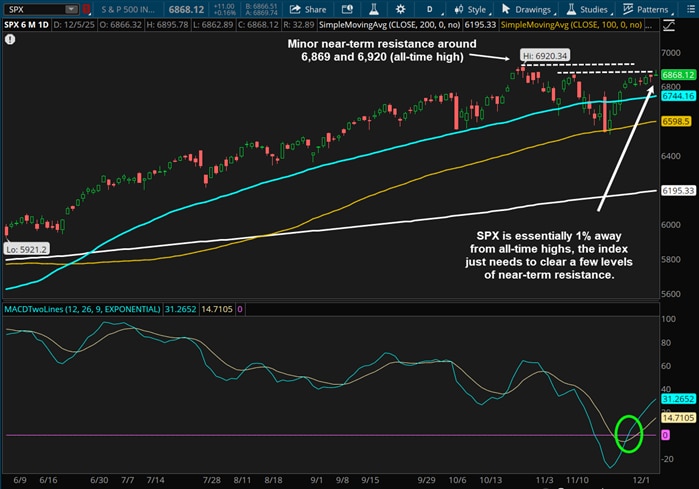Click the MACDTwoLines (12, 26, 9, EXPONENTIAL) label
This screenshot has width=699, height=489.
[82, 309]
